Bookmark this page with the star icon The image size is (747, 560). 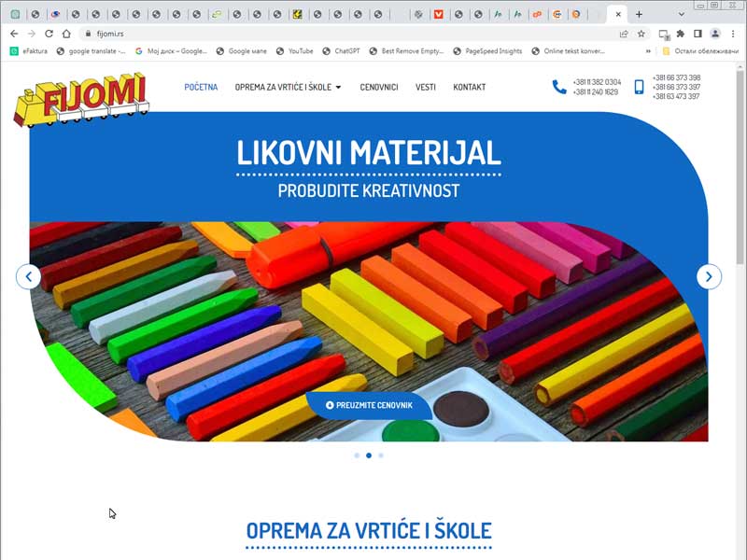641,34
